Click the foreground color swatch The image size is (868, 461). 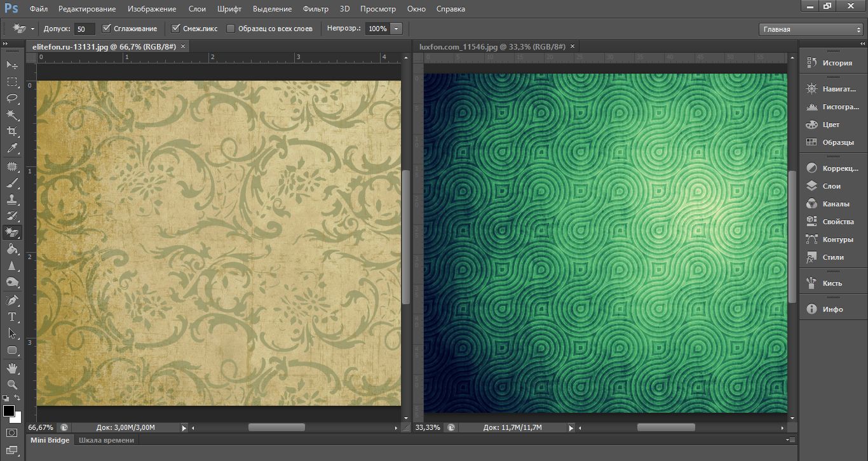pyautogui.click(x=9, y=411)
